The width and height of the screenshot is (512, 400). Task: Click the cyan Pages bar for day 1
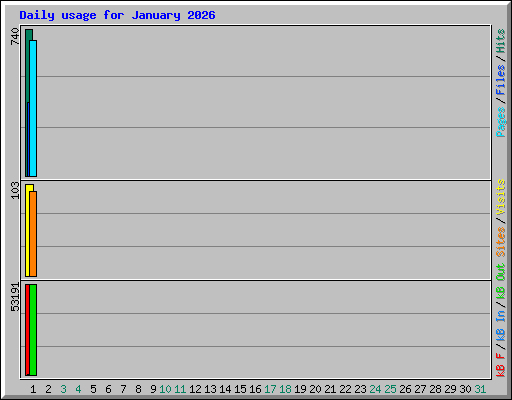(33, 108)
